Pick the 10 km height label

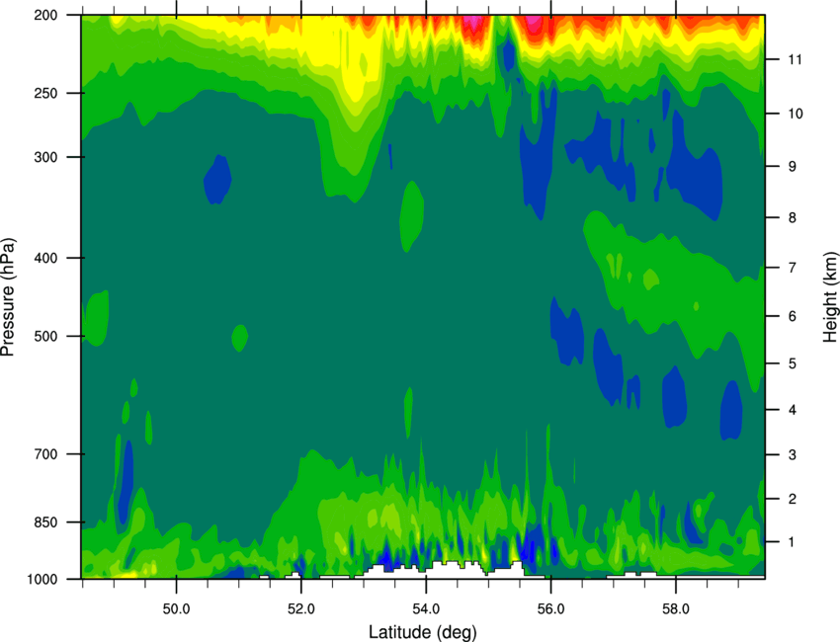(796, 114)
